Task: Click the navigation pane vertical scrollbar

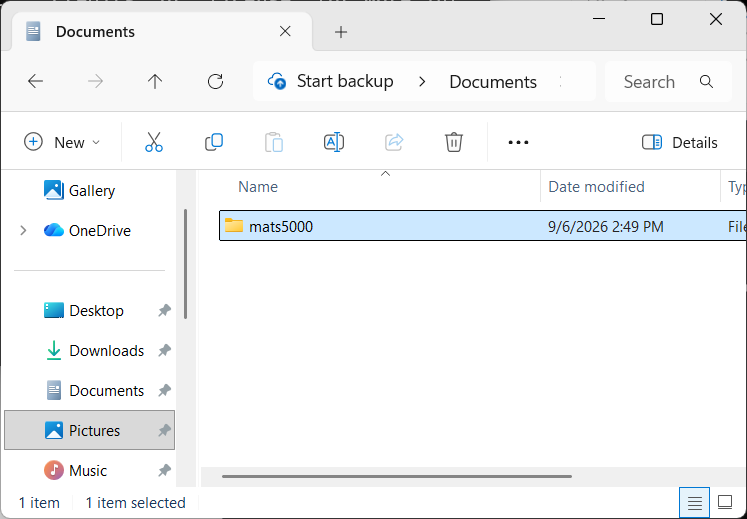Action: tap(185, 264)
